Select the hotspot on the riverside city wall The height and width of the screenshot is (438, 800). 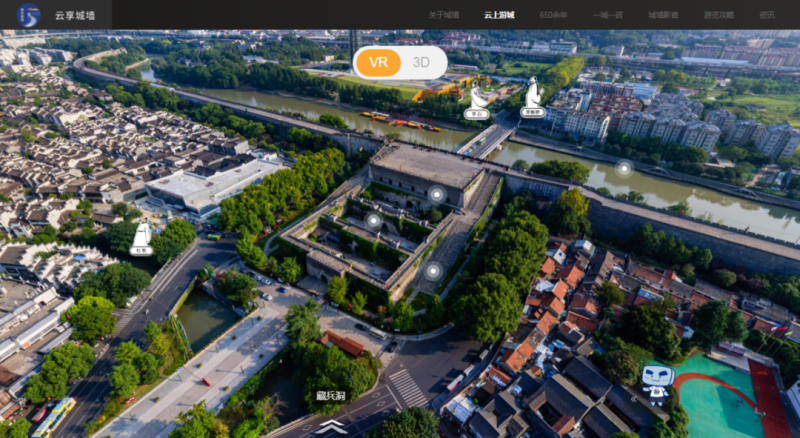(x=623, y=168)
